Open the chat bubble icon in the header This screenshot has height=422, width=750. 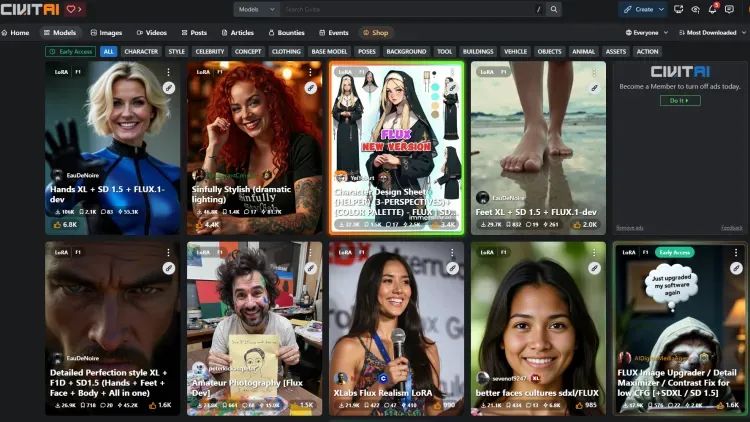(x=729, y=9)
